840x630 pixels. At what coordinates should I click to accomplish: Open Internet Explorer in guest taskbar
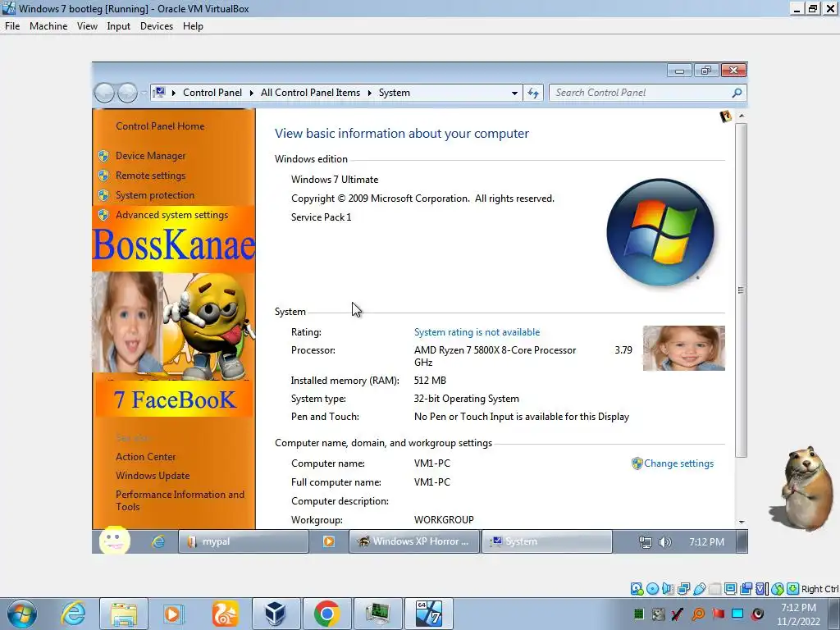point(158,541)
